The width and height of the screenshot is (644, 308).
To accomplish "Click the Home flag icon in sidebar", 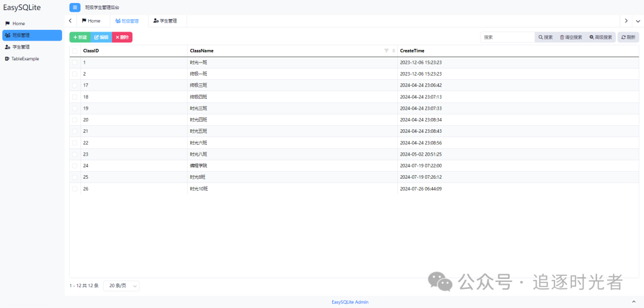I will click(x=7, y=23).
